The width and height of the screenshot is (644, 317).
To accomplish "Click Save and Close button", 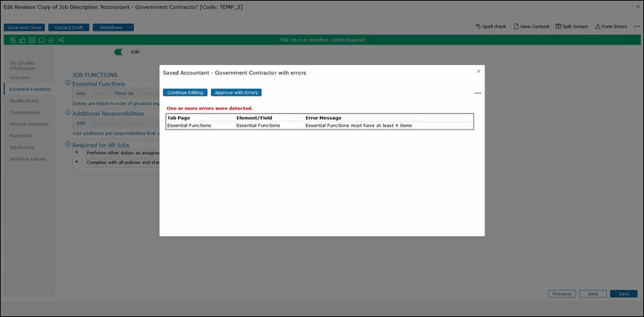I will 24,27.
